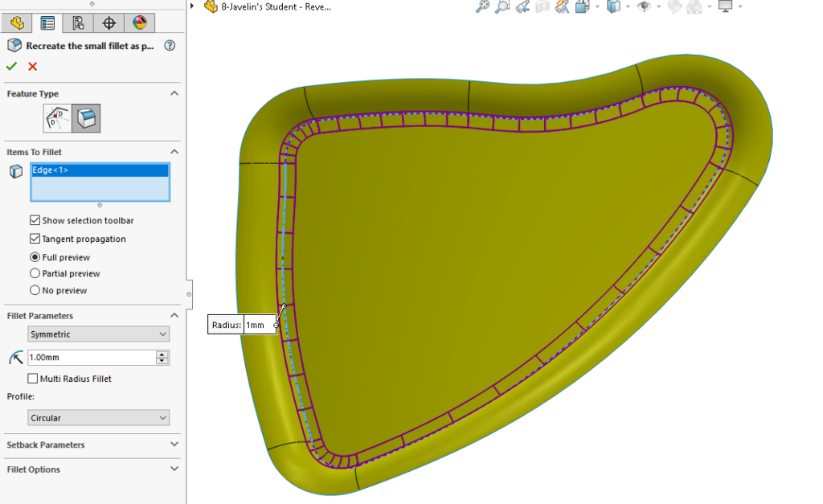Click the Edit Appearance icon

click(674, 6)
